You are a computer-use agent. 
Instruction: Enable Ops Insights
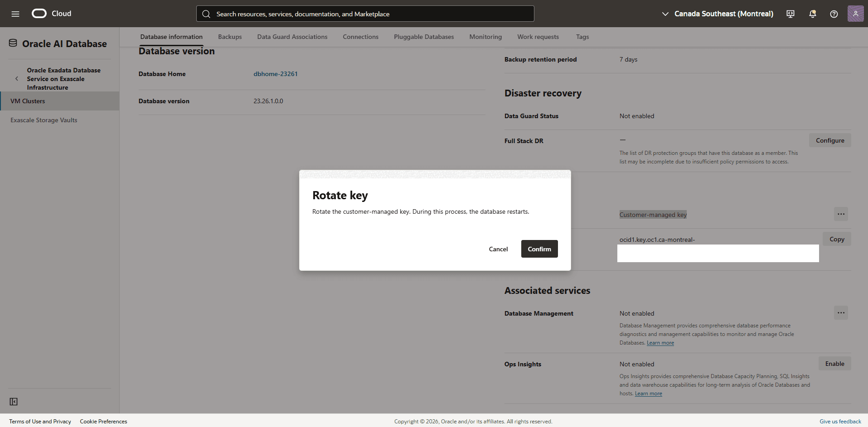pos(834,364)
